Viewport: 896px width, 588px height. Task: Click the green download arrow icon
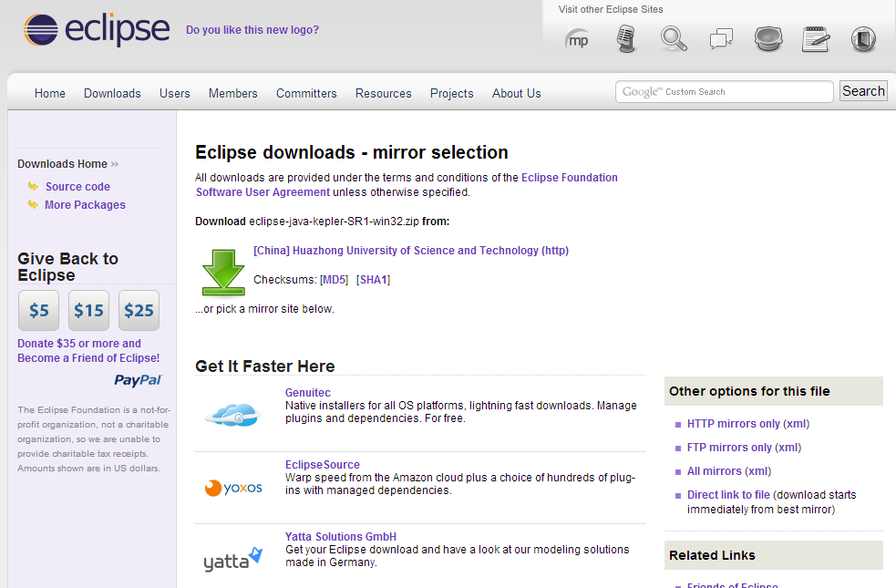click(222, 272)
